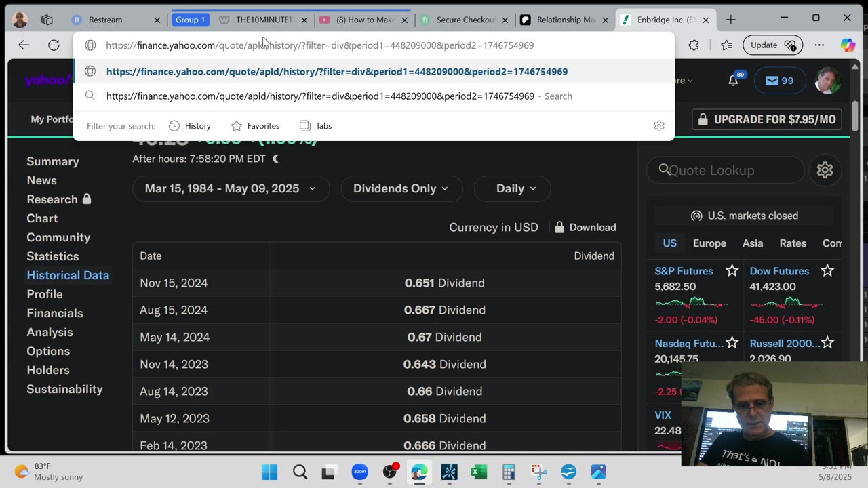Open Chart in the sidebar

coord(42,218)
